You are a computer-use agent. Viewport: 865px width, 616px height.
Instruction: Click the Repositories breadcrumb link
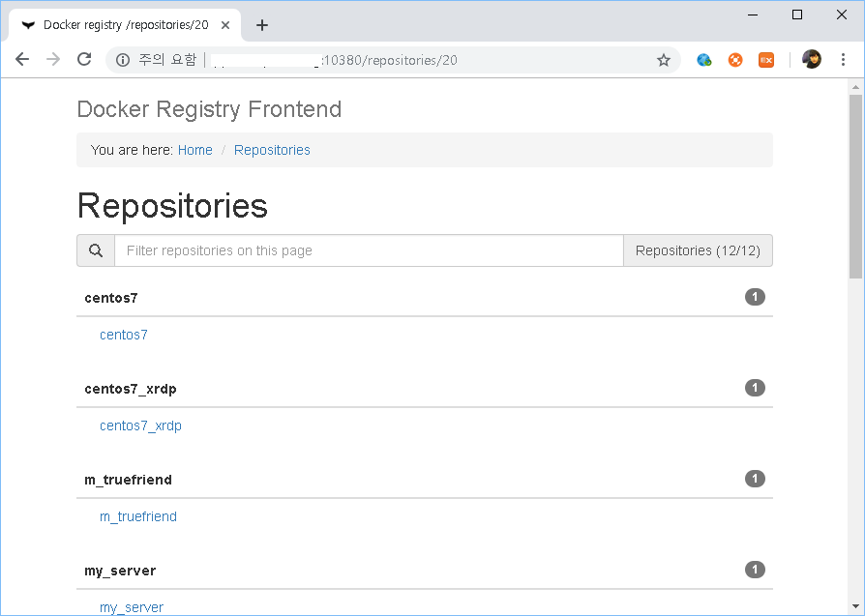point(272,150)
